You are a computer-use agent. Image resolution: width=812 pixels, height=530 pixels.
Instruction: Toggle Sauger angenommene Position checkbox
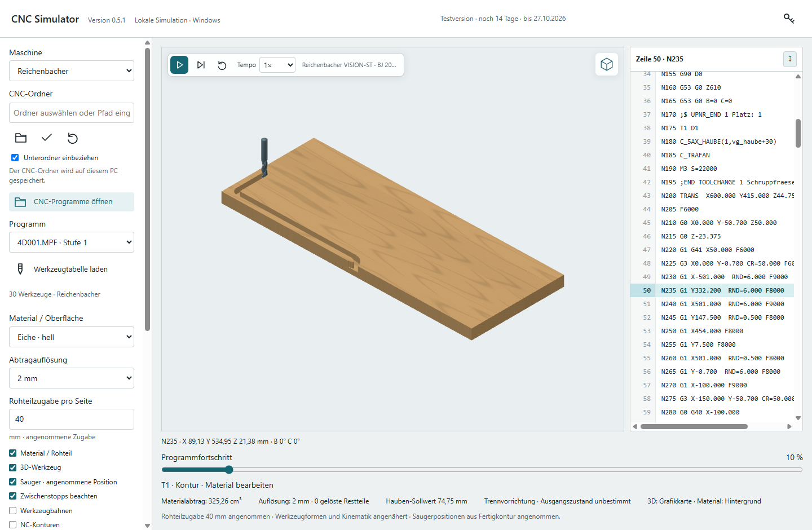tap(13, 482)
